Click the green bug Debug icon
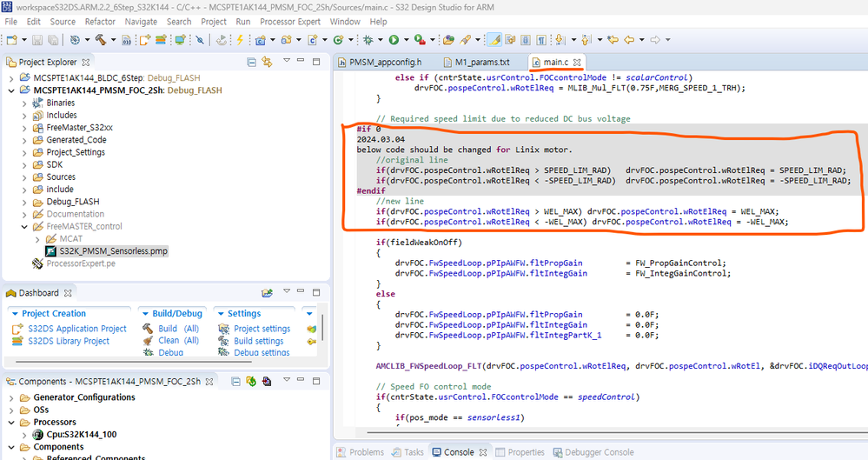Viewport: 868px width, 460px height. click(368, 40)
